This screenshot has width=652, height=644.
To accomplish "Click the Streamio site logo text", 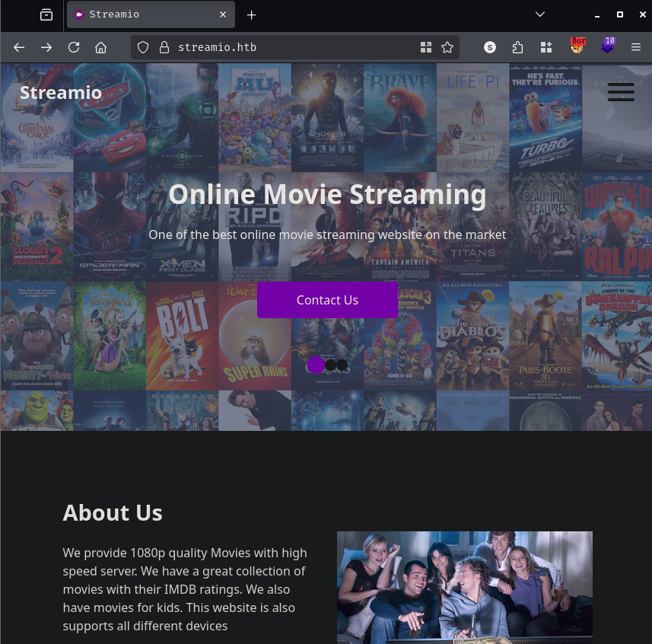I will (61, 93).
